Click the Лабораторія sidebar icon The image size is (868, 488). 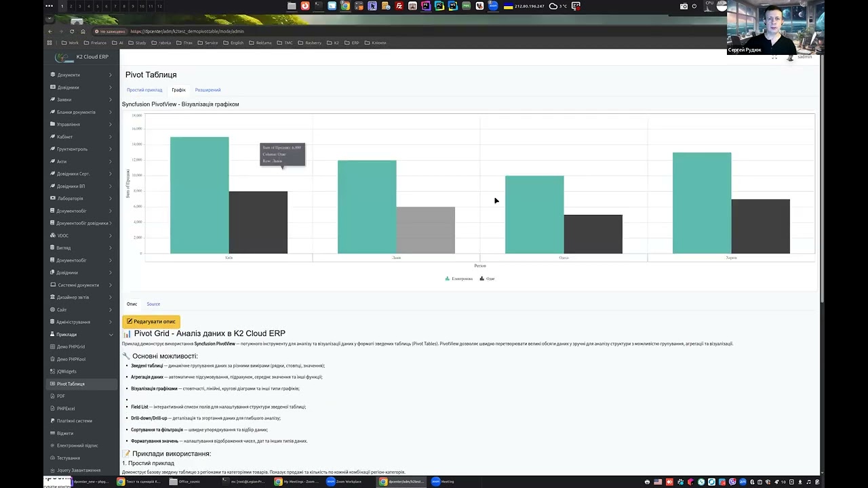[53, 199]
